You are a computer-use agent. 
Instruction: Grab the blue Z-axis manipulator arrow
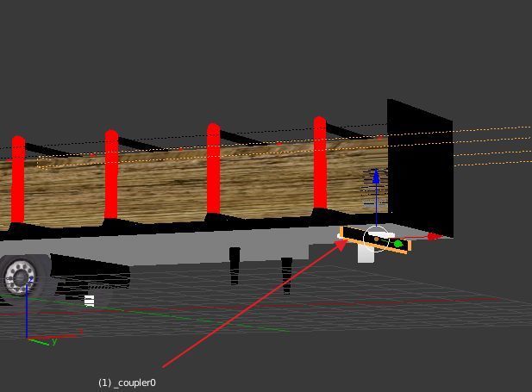click(376, 177)
